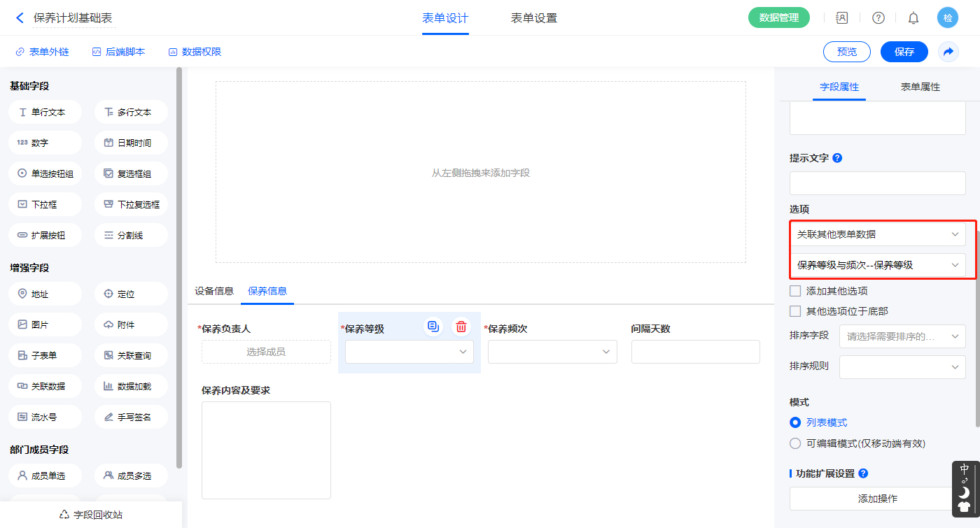Click the 保存 button
980x528 pixels.
click(x=904, y=52)
